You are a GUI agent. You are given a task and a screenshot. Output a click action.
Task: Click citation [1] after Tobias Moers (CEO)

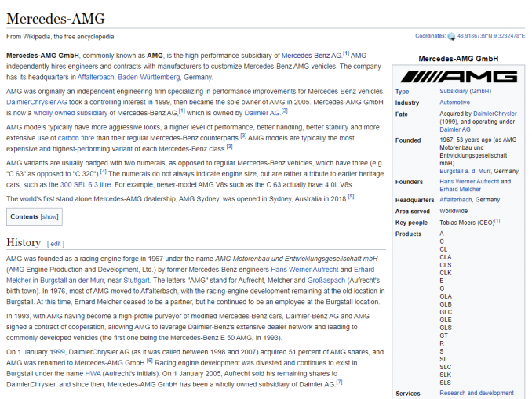point(497,221)
